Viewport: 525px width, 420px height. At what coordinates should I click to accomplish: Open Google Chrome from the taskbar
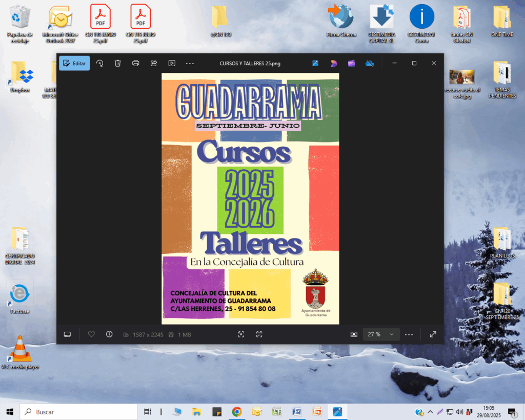tap(237, 412)
